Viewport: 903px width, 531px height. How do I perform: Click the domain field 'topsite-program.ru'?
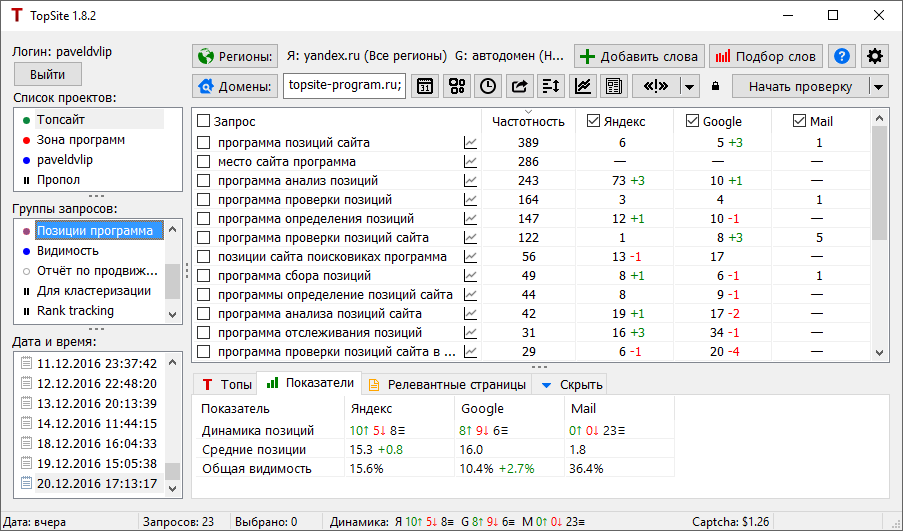344,86
